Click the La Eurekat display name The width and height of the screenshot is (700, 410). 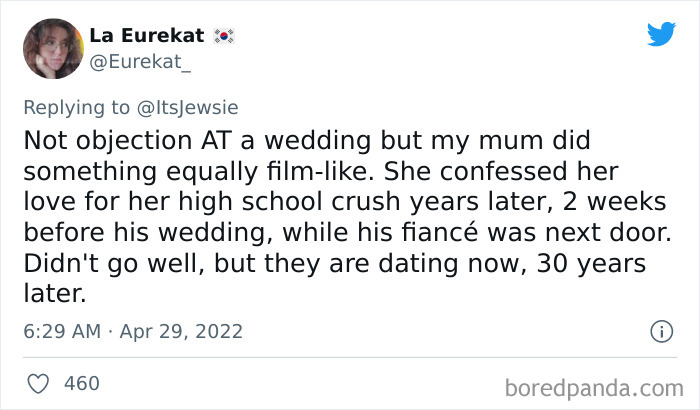tap(146, 36)
